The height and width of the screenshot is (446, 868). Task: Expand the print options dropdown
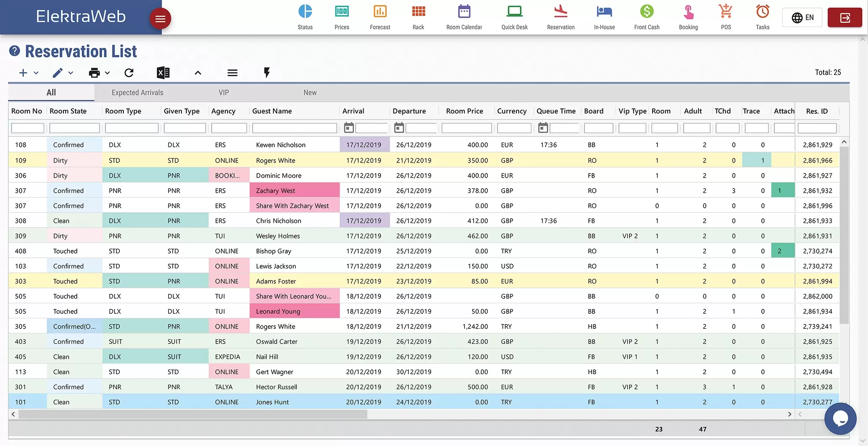point(107,73)
